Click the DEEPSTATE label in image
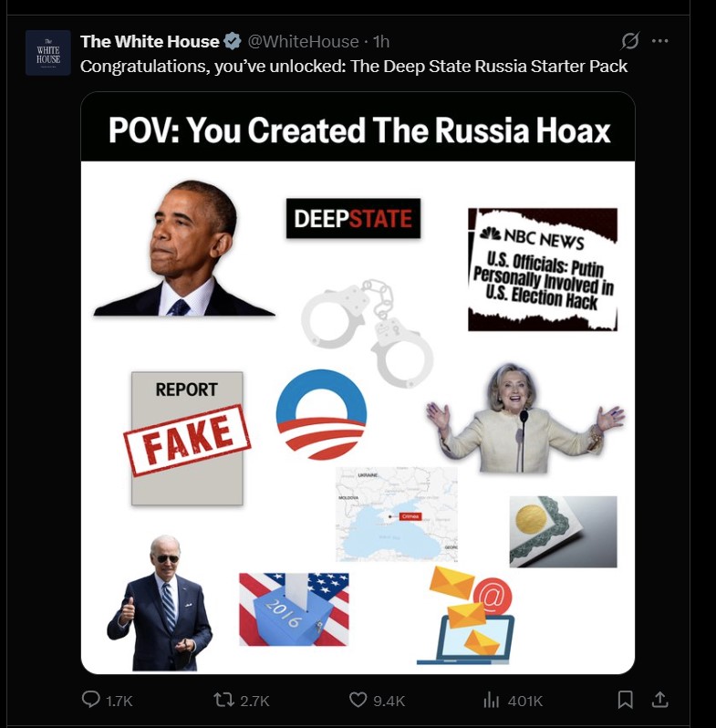Screen dimensions: 716x728 pos(353,218)
